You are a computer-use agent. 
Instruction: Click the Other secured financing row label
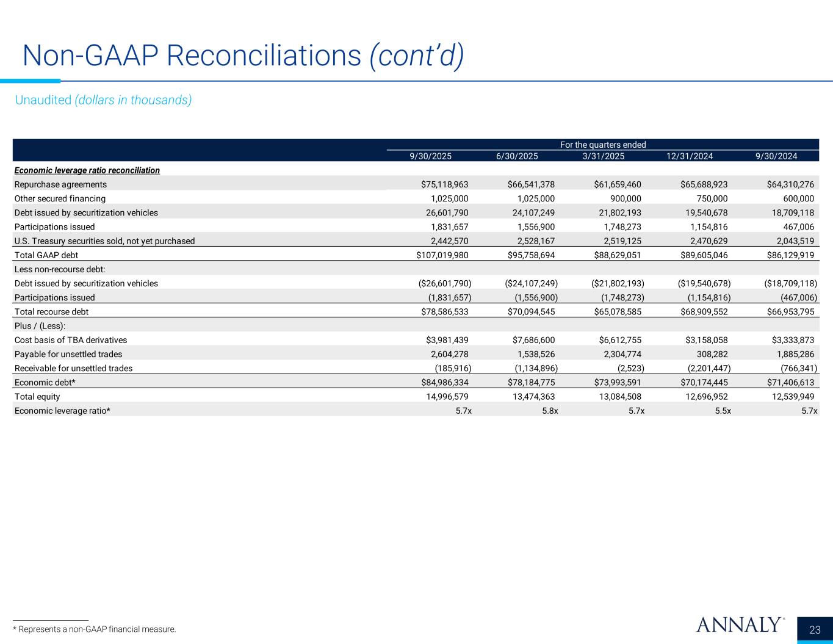(x=60, y=198)
